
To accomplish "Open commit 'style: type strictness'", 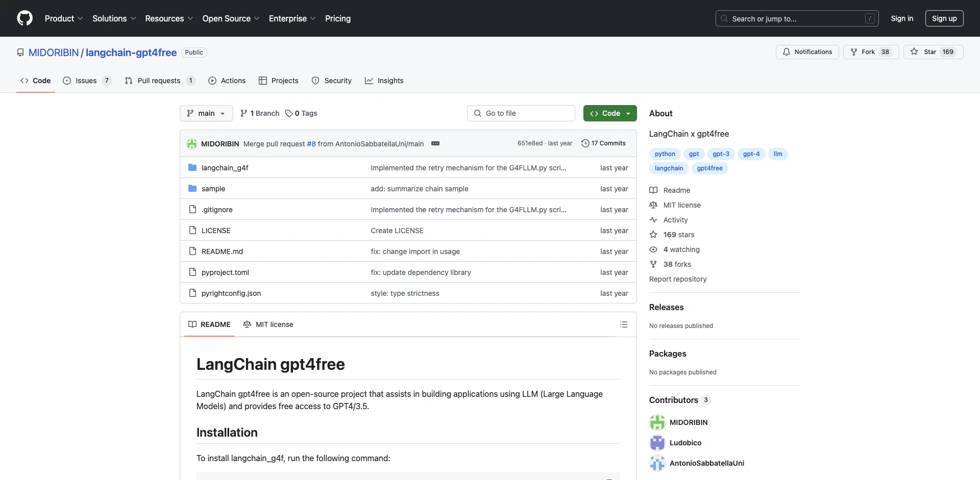I will (405, 293).
